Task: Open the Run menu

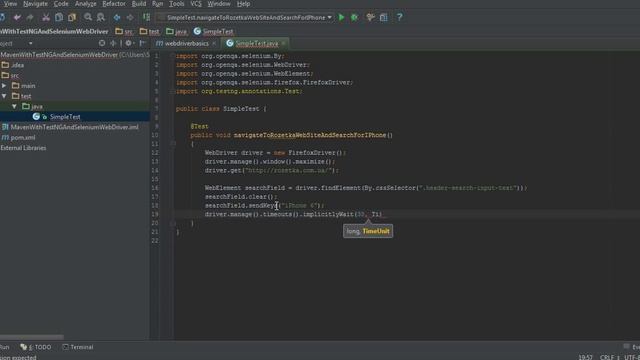Action: point(158,4)
